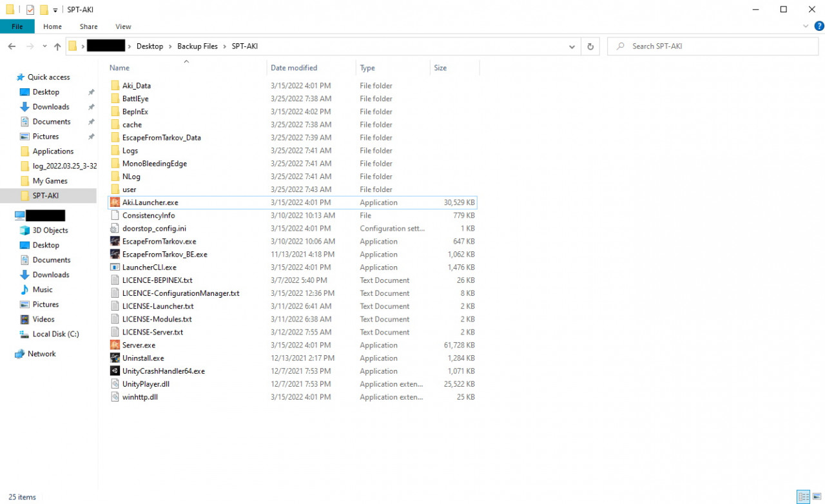
Task: Select the doorstop_config.ini file icon
Action: (115, 229)
